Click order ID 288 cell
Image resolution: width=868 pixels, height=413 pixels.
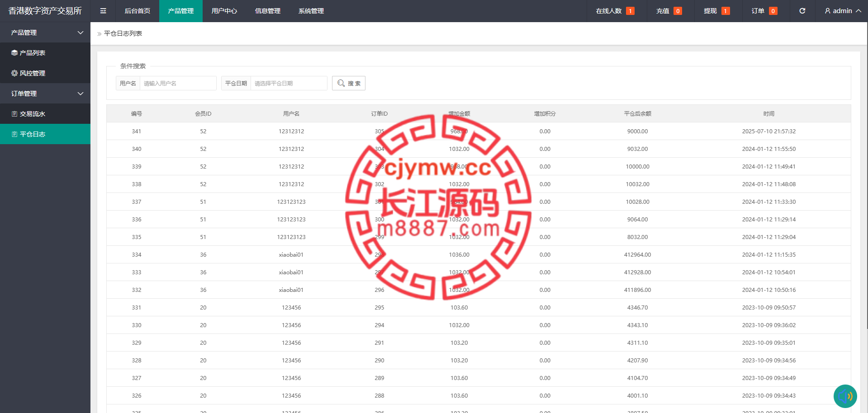click(x=379, y=396)
